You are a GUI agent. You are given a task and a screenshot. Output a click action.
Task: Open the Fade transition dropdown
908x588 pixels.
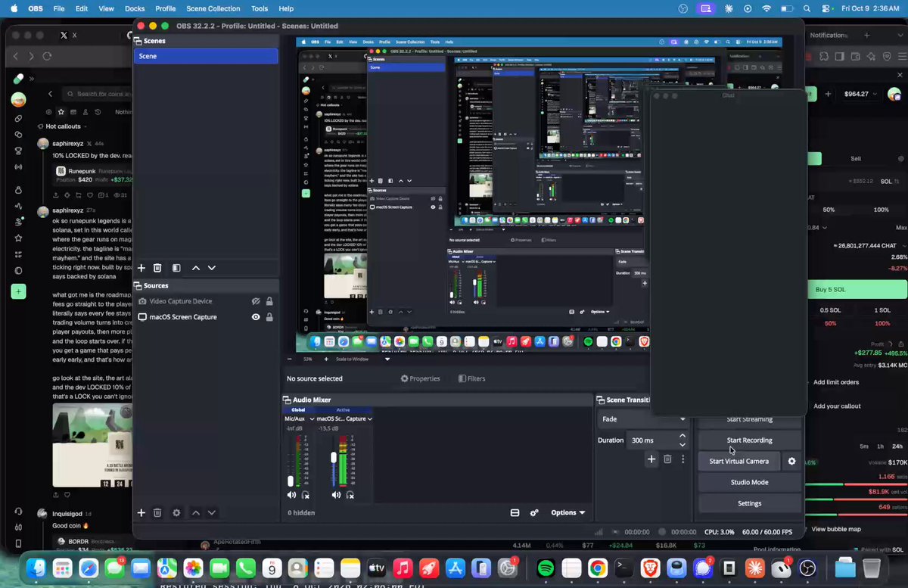tap(643, 418)
